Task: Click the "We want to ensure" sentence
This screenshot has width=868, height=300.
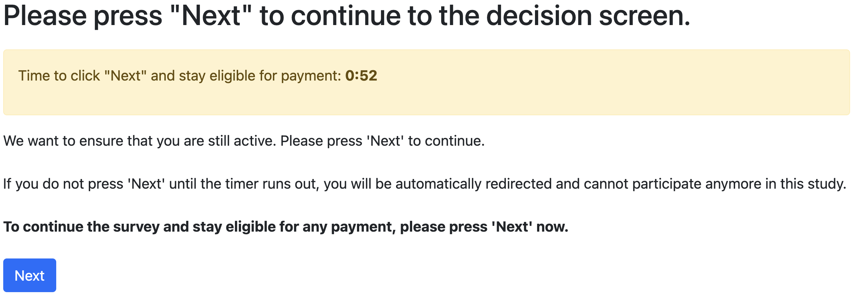Action: [x=140, y=141]
